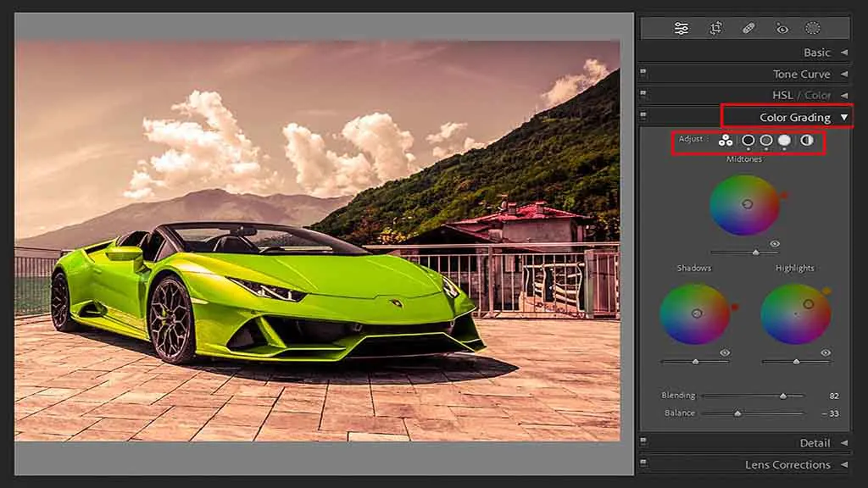The width and height of the screenshot is (868, 488).
Task: Click the Shadows luminance slider
Action: coord(695,362)
